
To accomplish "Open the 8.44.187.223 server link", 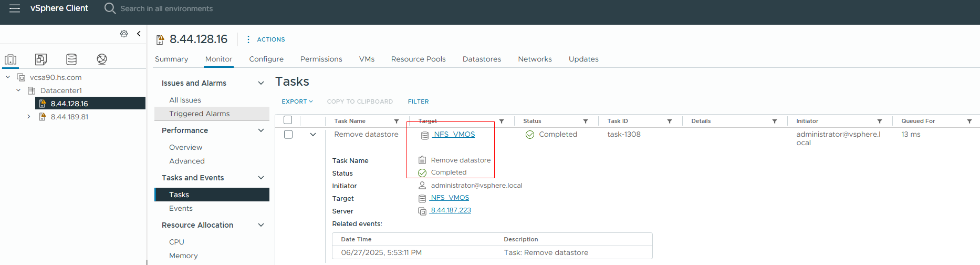I will (x=451, y=210).
